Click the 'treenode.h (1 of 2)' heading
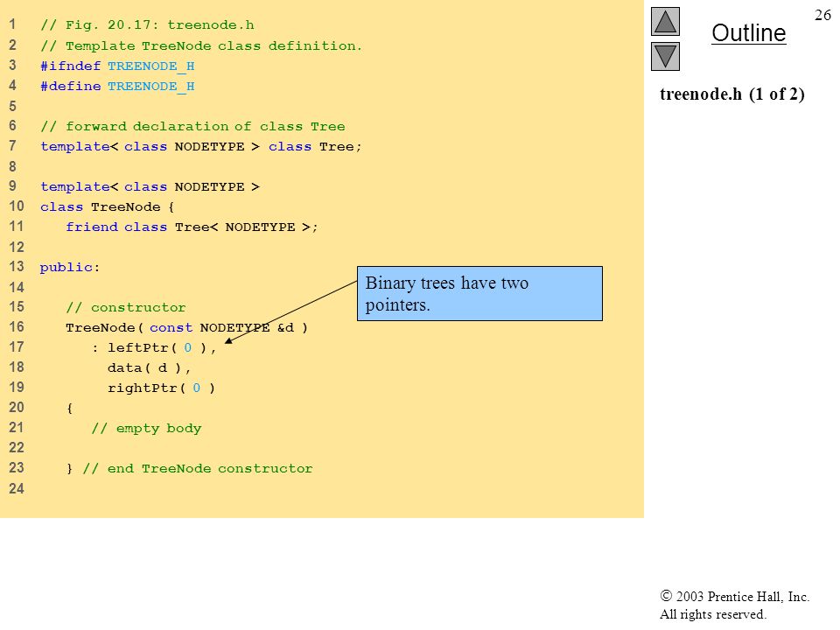The height and width of the screenshot is (630, 840). (731, 94)
